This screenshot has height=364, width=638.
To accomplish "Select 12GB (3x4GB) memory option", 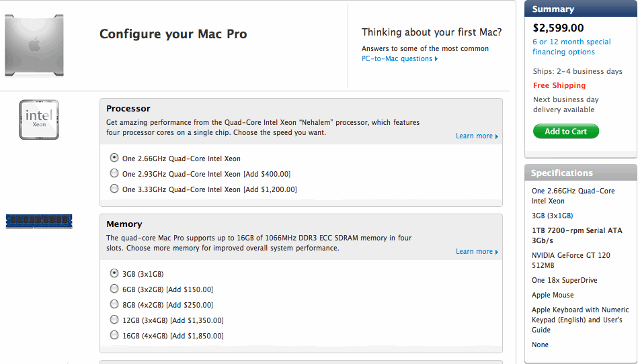I will coord(114,319).
